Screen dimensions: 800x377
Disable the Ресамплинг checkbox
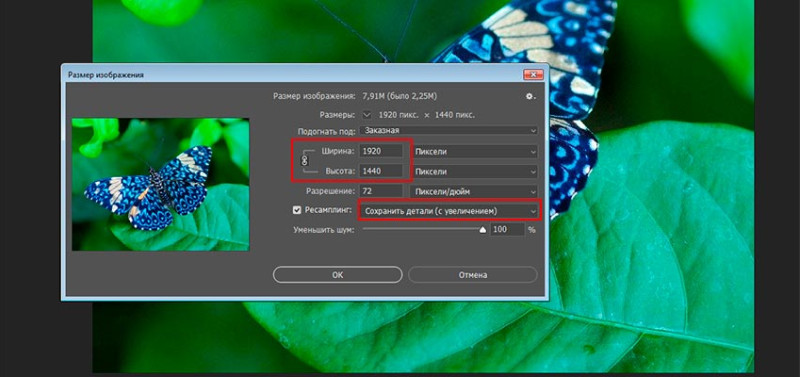click(296, 210)
